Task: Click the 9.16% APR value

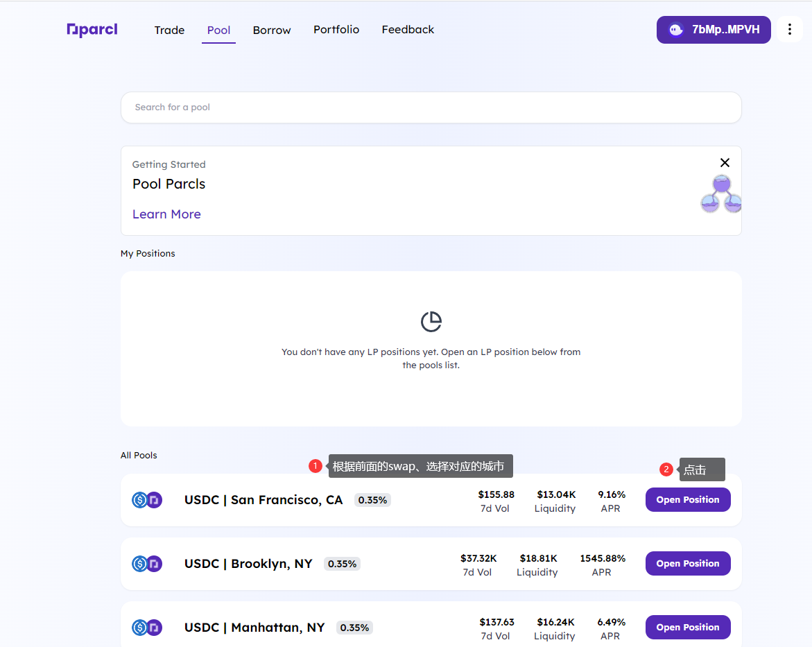Action: [x=612, y=494]
